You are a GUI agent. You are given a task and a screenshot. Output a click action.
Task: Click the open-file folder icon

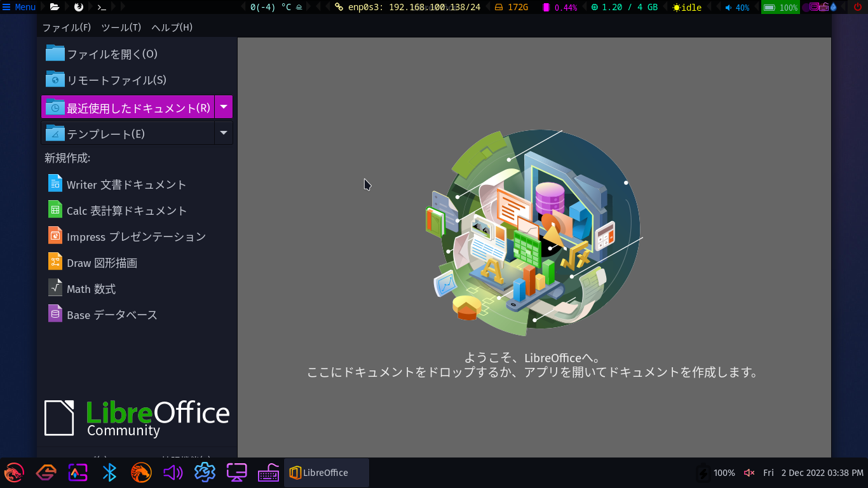click(x=55, y=53)
